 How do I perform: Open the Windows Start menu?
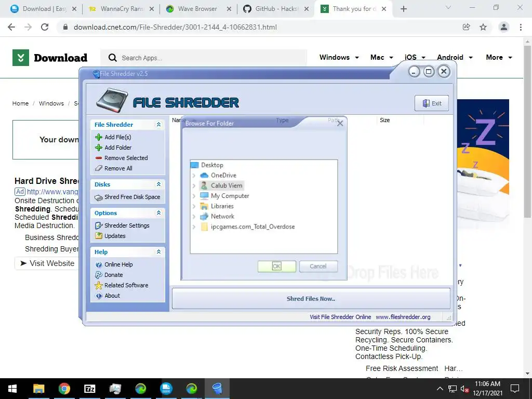12,389
